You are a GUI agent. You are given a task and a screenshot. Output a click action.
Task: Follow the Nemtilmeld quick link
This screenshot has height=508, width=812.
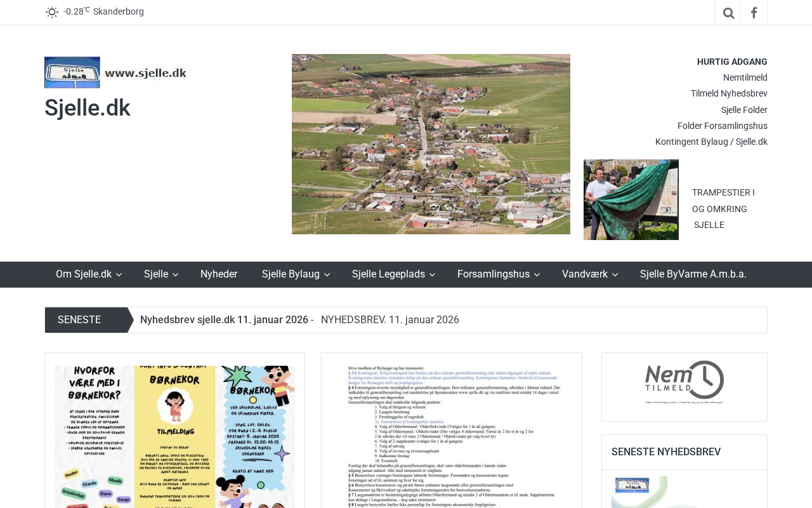(745, 77)
